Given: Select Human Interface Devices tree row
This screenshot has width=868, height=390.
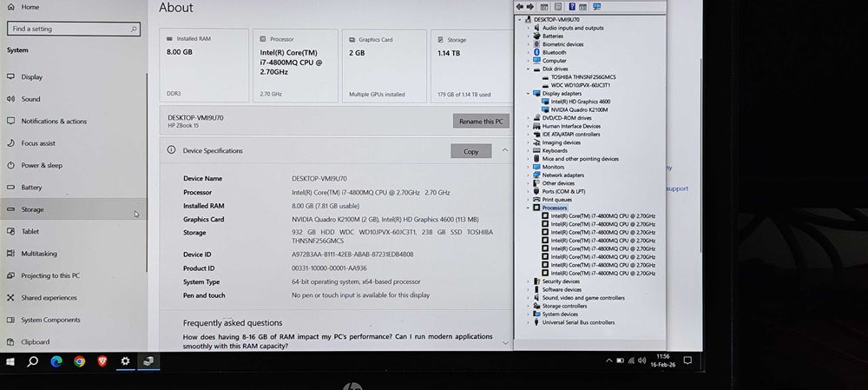Looking at the screenshot, I should [571, 126].
